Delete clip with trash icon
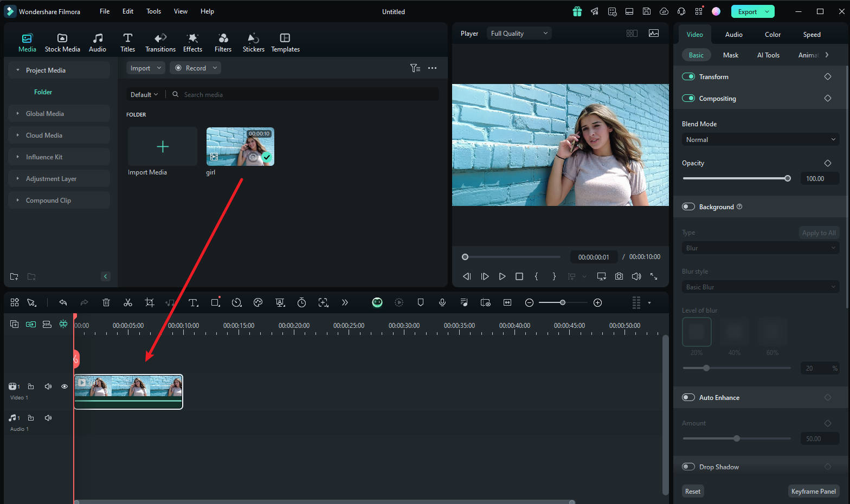 tap(106, 302)
